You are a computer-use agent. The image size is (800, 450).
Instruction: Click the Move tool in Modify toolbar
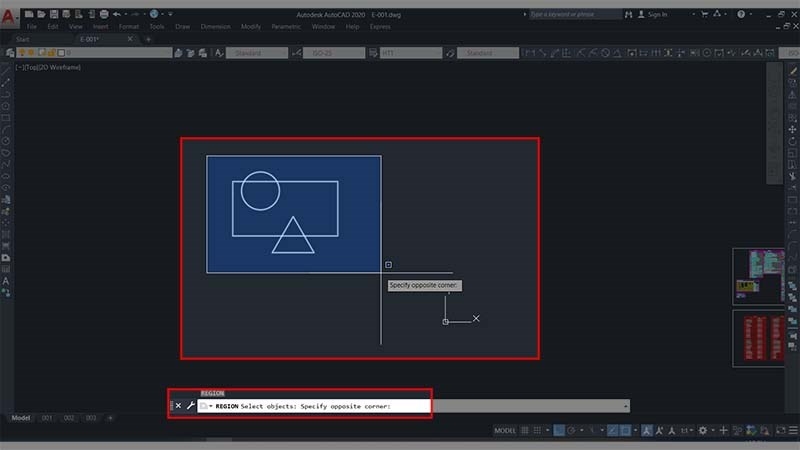click(x=792, y=130)
